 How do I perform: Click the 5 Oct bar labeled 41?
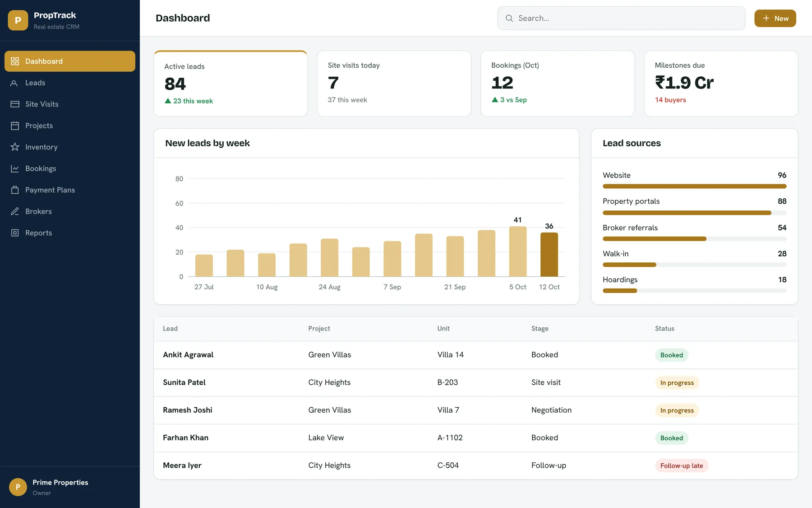(x=518, y=251)
